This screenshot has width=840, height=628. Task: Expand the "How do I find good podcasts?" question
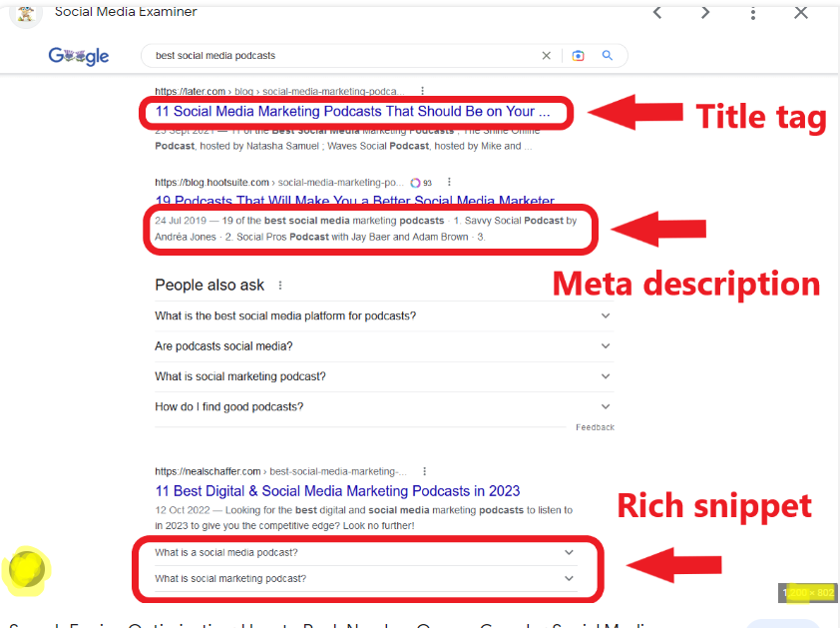coord(605,406)
